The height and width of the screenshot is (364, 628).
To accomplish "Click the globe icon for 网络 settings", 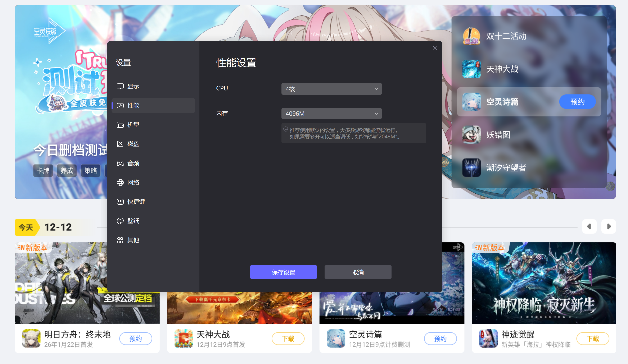I will (x=120, y=183).
